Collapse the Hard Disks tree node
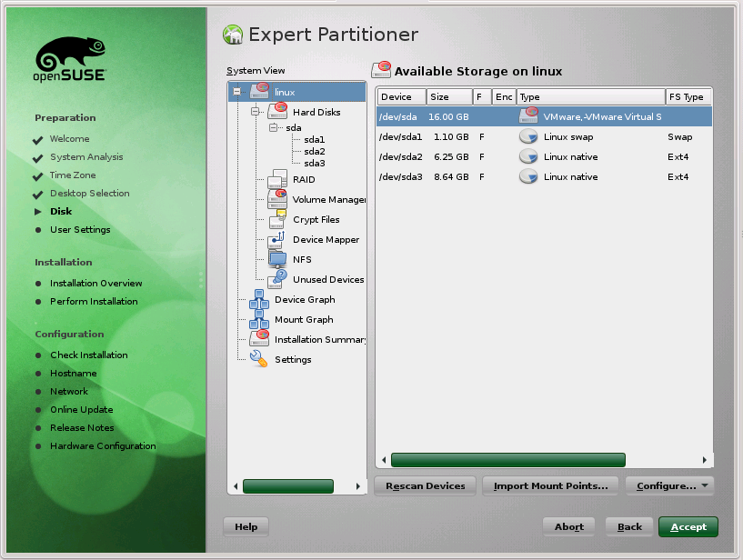 pos(255,111)
